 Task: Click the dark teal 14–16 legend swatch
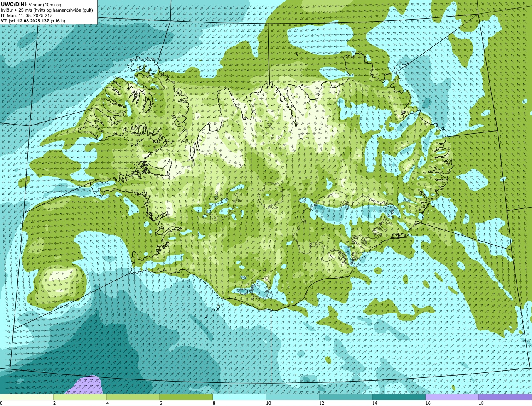click(399, 397)
